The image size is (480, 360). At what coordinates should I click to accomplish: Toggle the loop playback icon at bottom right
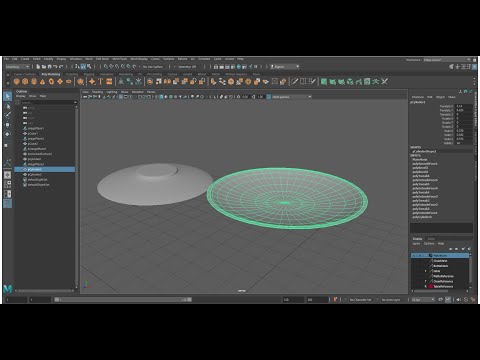click(441, 300)
